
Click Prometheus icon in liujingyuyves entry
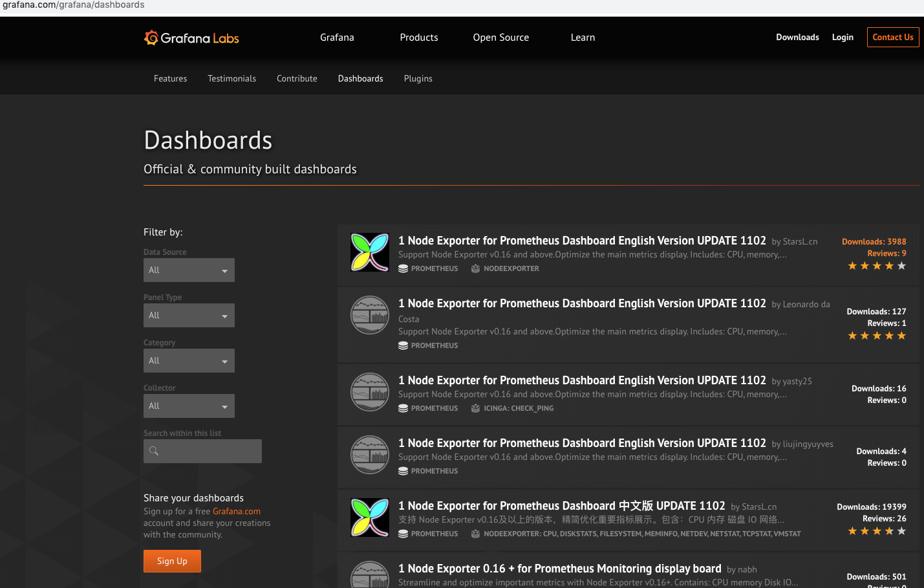click(403, 471)
